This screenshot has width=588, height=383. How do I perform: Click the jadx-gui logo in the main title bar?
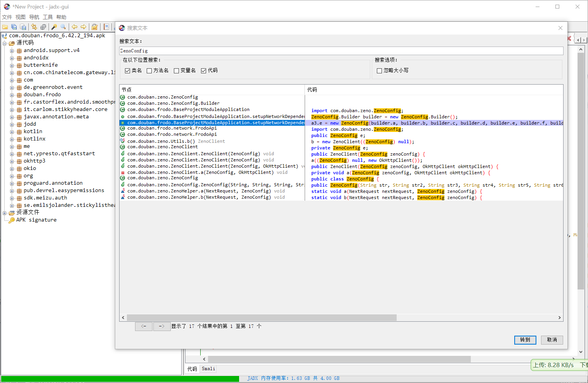(7, 7)
